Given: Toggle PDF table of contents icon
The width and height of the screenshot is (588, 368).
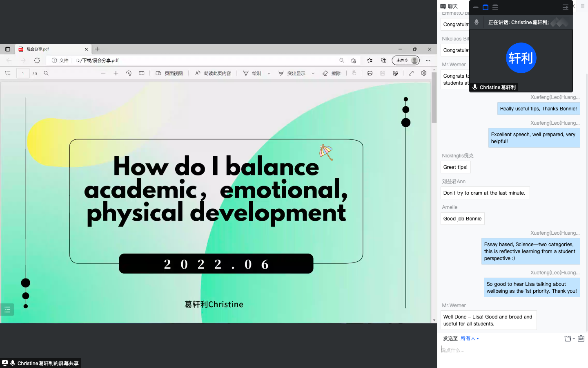Looking at the screenshot, I should pyautogui.click(x=7, y=73).
